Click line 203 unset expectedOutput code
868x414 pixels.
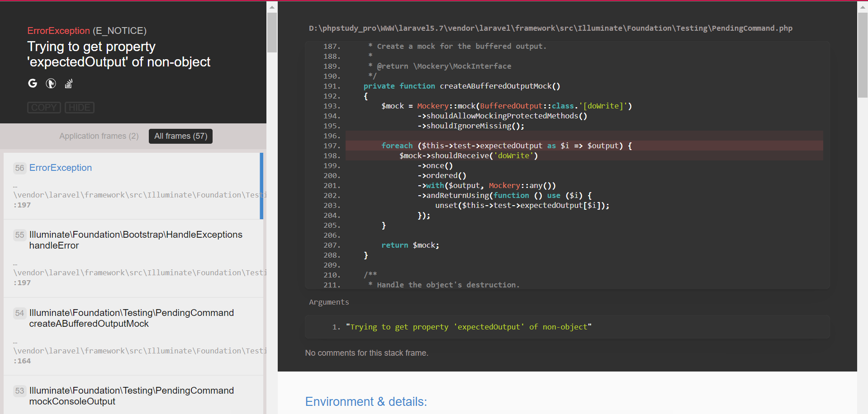click(522, 205)
